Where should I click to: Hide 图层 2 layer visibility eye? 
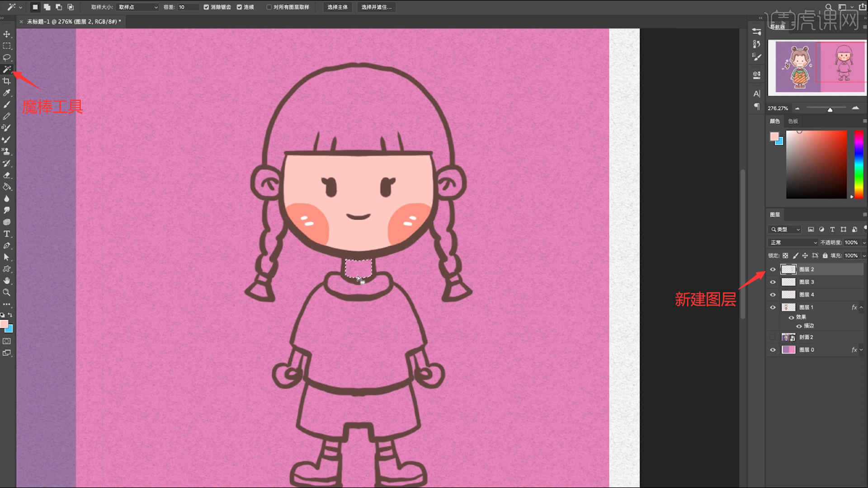(773, 269)
